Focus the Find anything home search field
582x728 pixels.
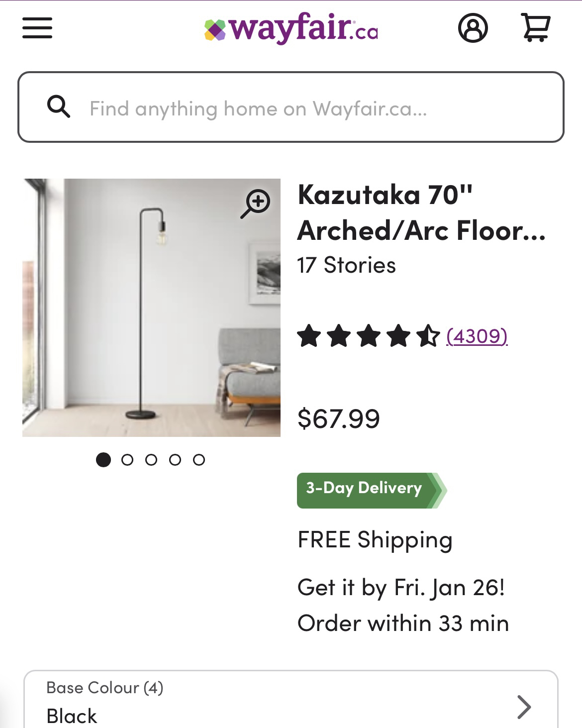(291, 107)
